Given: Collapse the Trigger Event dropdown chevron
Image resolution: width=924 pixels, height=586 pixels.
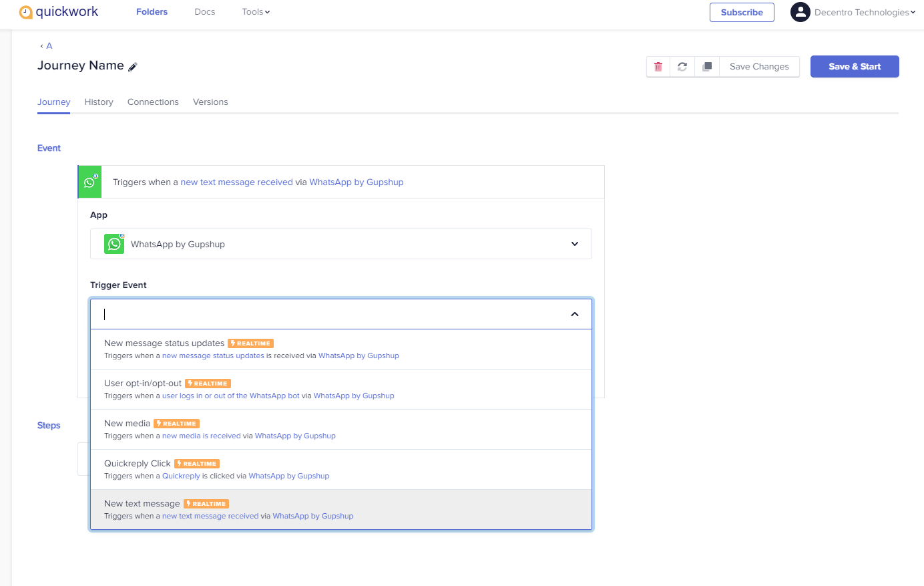Looking at the screenshot, I should pos(575,314).
